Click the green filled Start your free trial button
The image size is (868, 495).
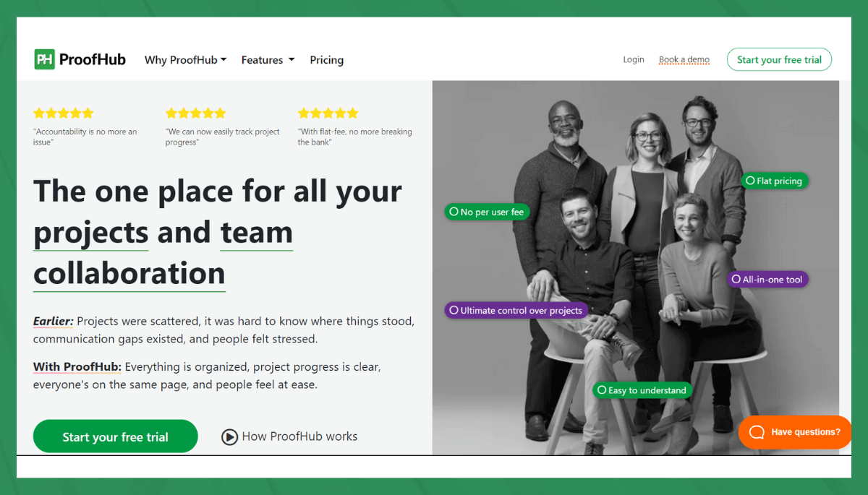coord(115,436)
